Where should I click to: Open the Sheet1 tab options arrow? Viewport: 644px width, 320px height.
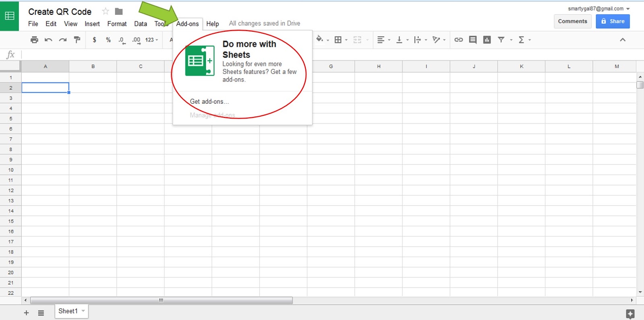pos(83,311)
